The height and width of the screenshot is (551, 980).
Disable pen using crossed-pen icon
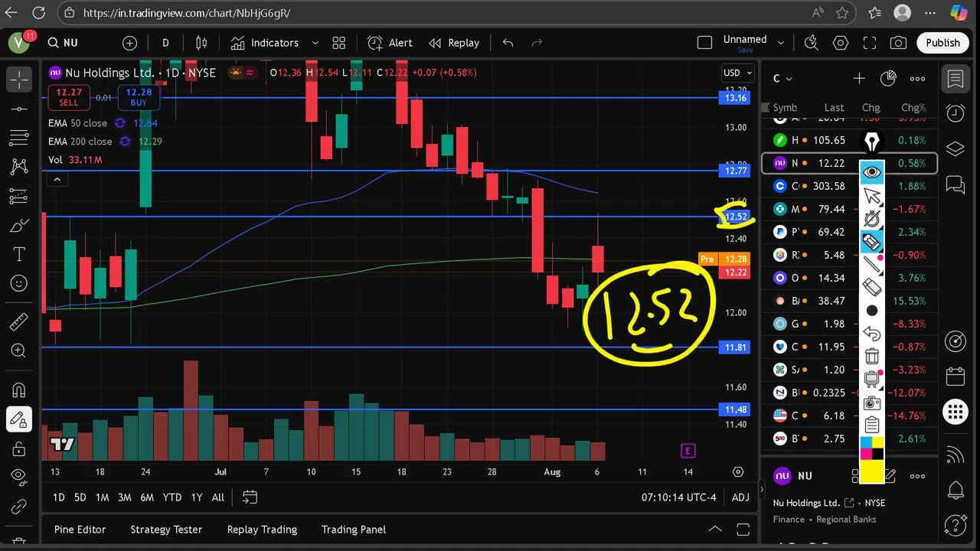point(872,220)
